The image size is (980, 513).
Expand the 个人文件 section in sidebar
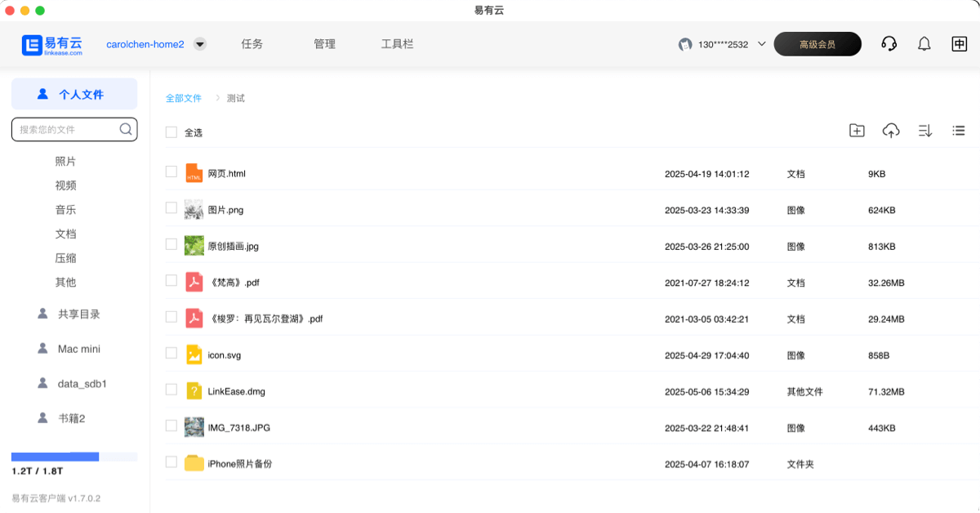pyautogui.click(x=74, y=94)
